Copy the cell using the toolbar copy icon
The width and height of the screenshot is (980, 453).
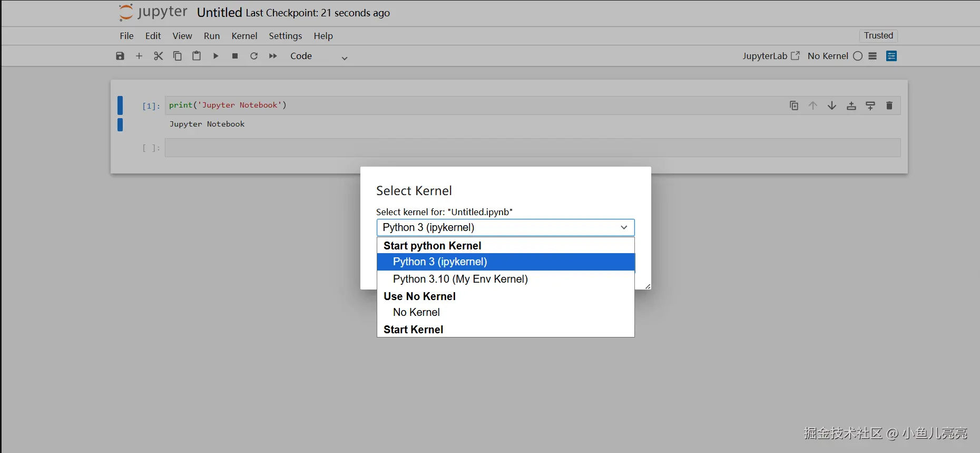coord(178,56)
